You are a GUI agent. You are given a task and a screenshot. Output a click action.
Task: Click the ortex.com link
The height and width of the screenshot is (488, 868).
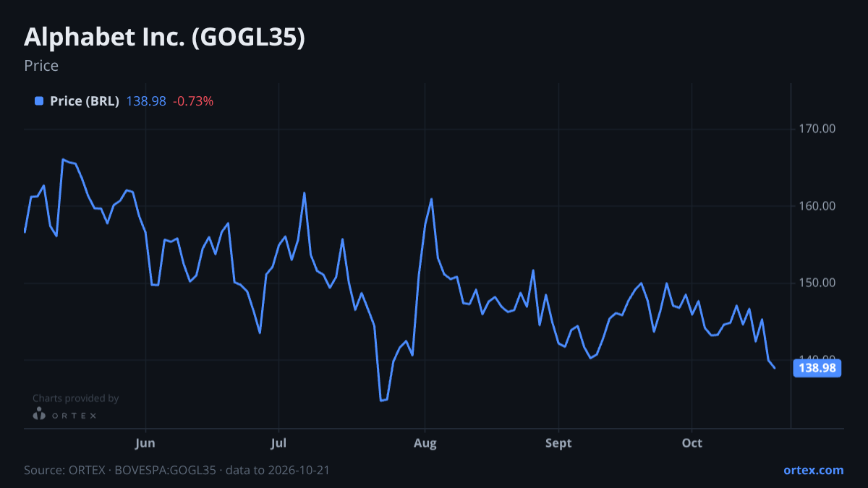tap(813, 470)
